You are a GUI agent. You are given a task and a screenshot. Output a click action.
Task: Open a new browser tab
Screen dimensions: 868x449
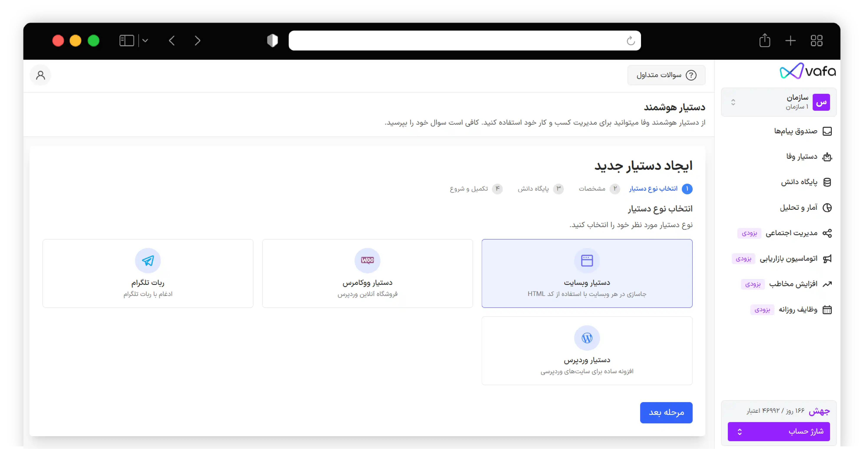[x=791, y=41]
